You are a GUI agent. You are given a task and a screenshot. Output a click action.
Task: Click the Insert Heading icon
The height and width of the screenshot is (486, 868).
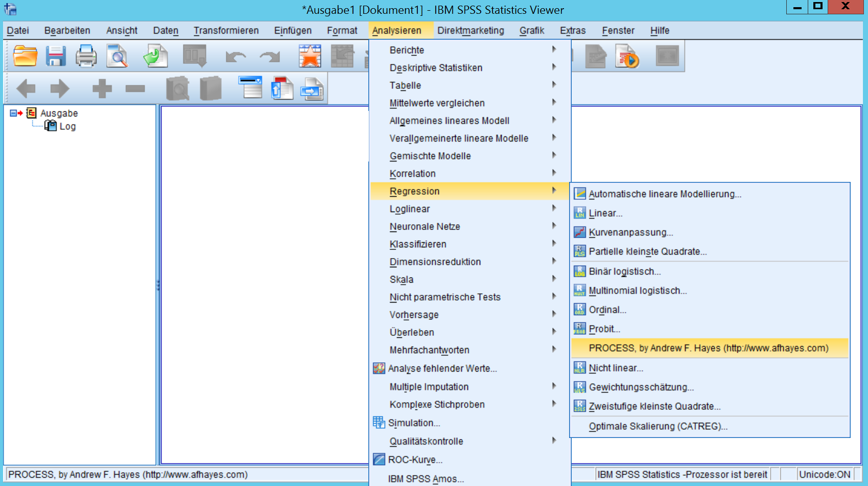250,87
